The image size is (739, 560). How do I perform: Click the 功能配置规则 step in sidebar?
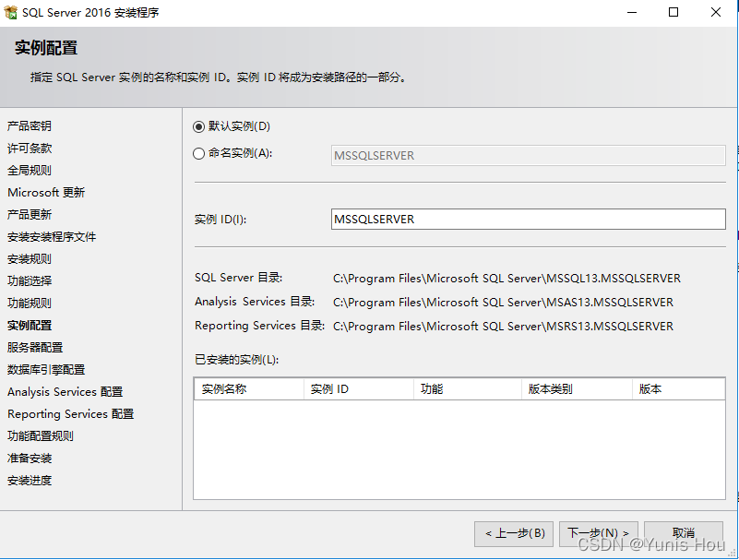coord(41,436)
